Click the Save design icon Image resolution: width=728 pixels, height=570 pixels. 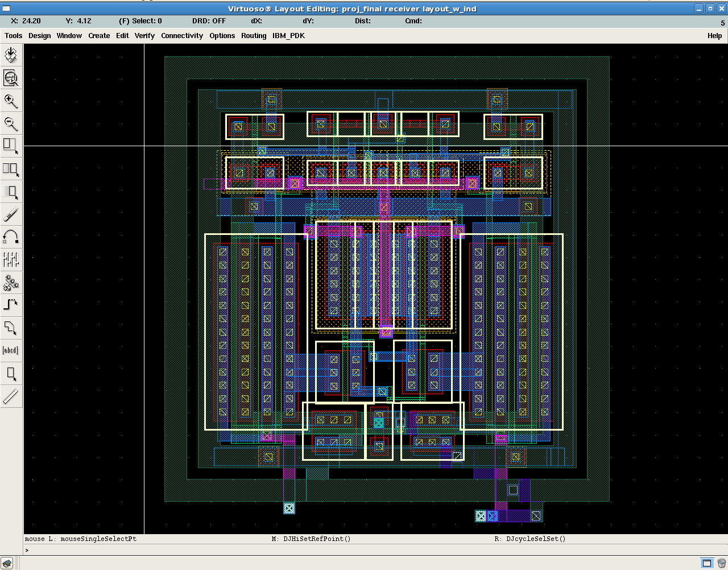click(x=11, y=55)
